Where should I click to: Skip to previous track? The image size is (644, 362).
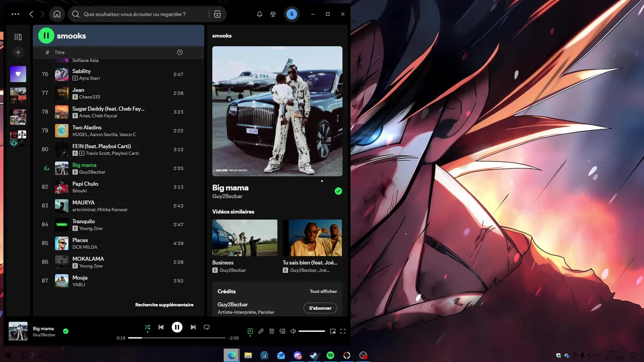tap(161, 327)
